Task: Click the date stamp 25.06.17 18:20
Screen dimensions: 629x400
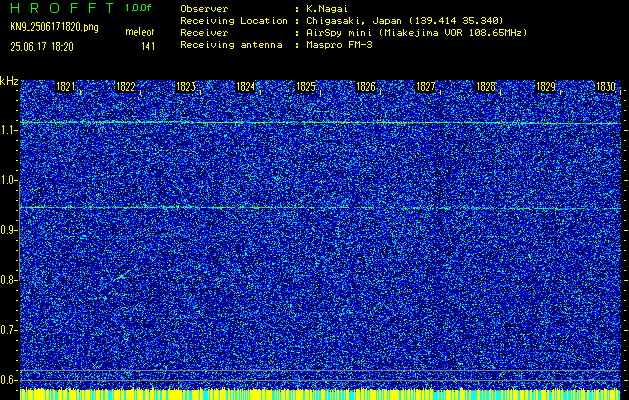Action: click(42, 47)
